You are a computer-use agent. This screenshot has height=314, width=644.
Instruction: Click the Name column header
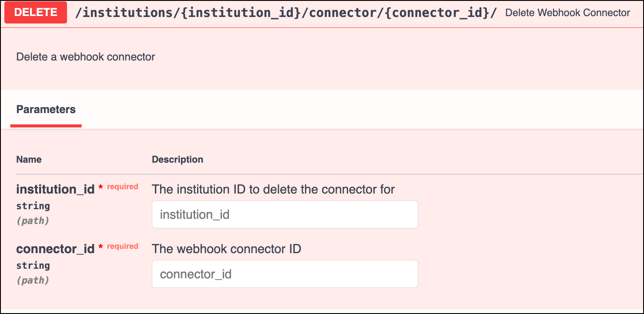pyautogui.click(x=29, y=160)
